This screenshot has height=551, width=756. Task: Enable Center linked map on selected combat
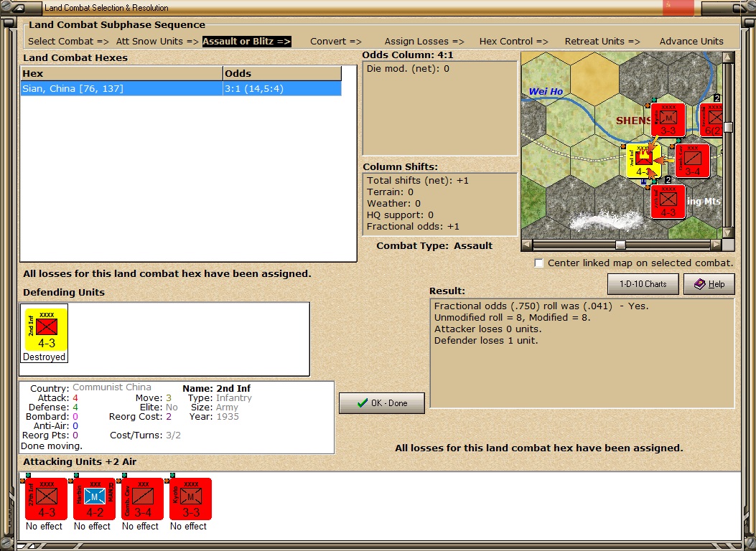click(539, 263)
